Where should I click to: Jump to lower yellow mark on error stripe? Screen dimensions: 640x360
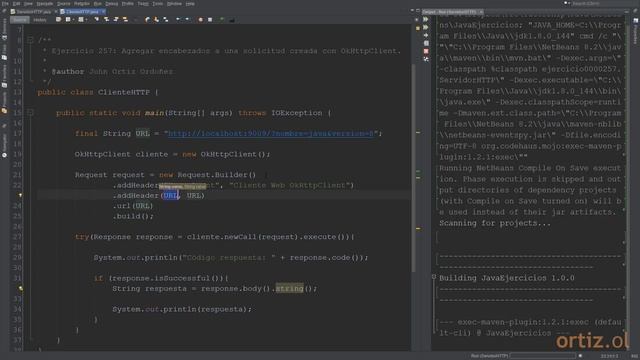[x=418, y=229]
